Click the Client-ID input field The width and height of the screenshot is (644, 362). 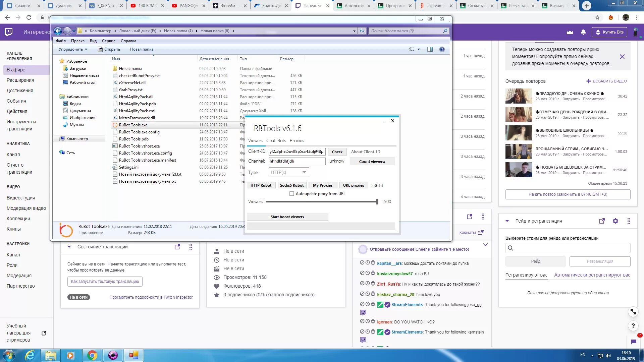297,152
